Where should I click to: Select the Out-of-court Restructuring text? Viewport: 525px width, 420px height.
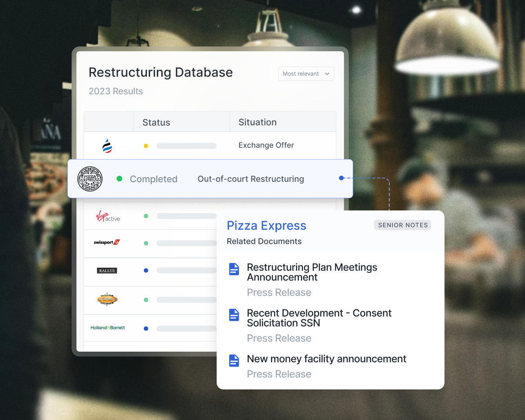pyautogui.click(x=251, y=179)
